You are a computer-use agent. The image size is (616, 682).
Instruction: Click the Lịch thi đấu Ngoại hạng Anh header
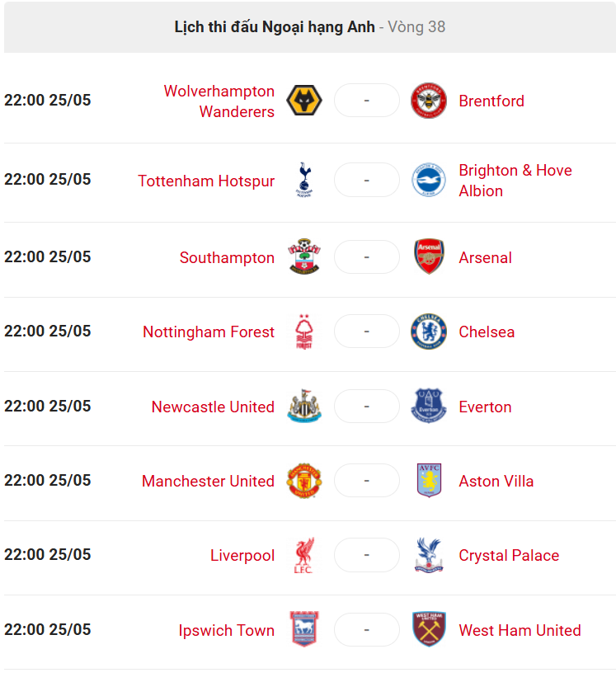click(x=275, y=27)
